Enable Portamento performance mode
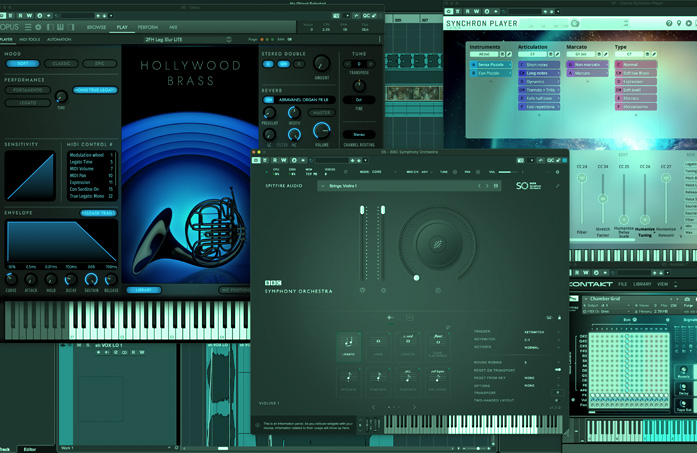697x453 pixels. (x=28, y=90)
